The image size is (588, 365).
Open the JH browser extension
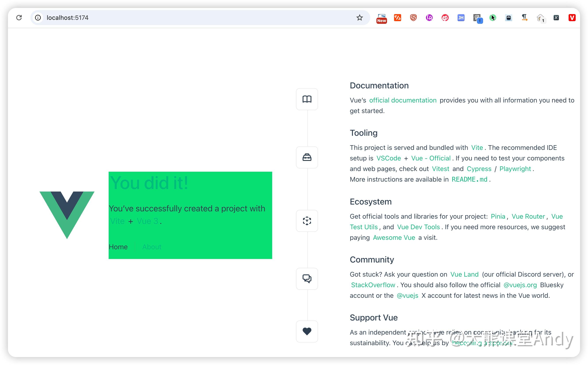click(461, 17)
